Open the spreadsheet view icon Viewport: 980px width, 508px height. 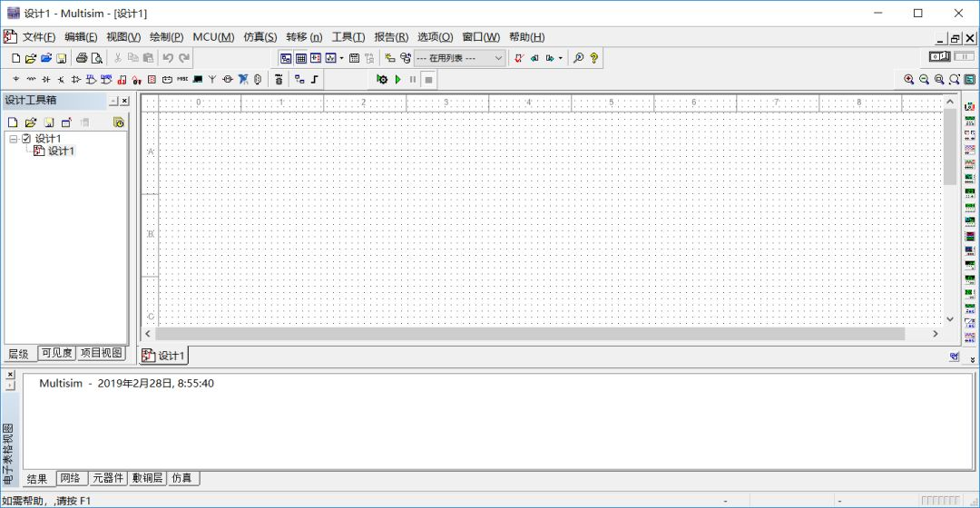pos(300,58)
